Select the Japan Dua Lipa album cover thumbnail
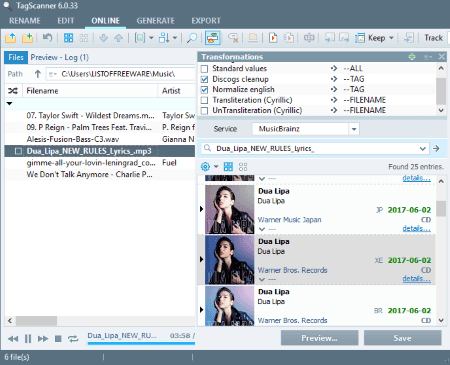 point(229,209)
